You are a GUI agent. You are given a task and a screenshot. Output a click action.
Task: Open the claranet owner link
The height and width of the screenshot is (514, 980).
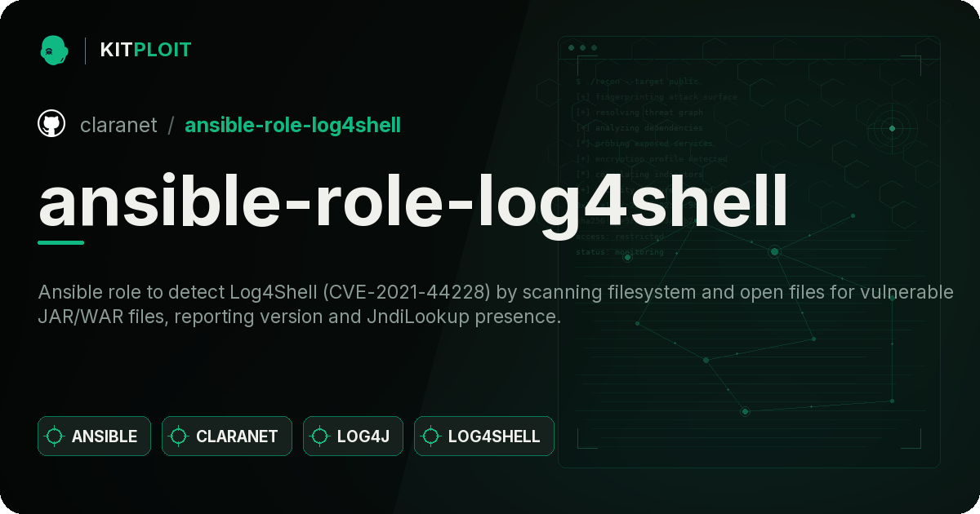(118, 125)
